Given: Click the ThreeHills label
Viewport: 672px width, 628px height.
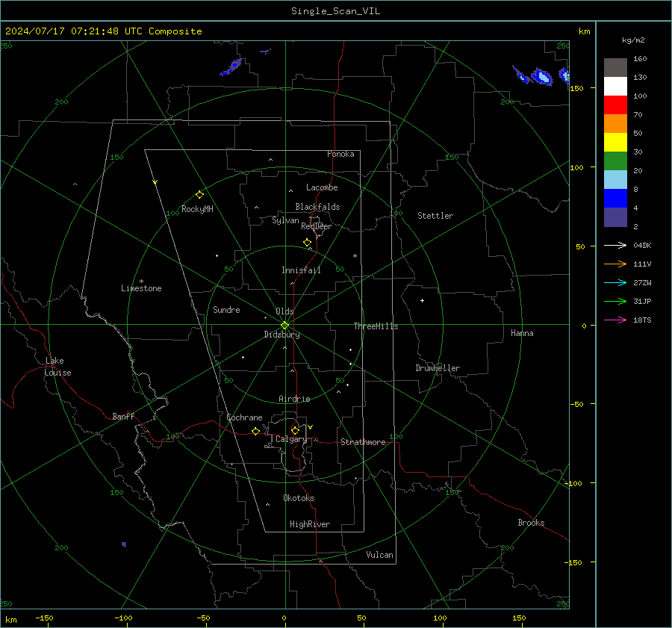Looking at the screenshot, I should point(376,326).
